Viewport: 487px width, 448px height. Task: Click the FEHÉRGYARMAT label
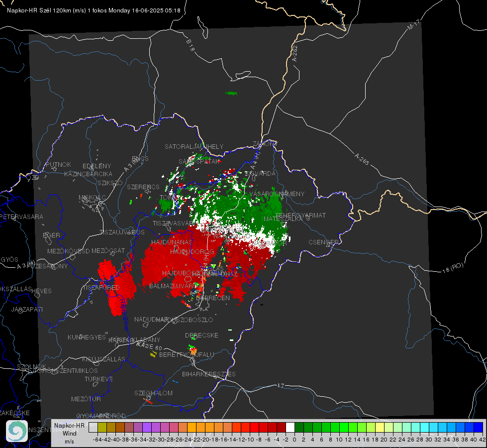[x=300, y=215]
